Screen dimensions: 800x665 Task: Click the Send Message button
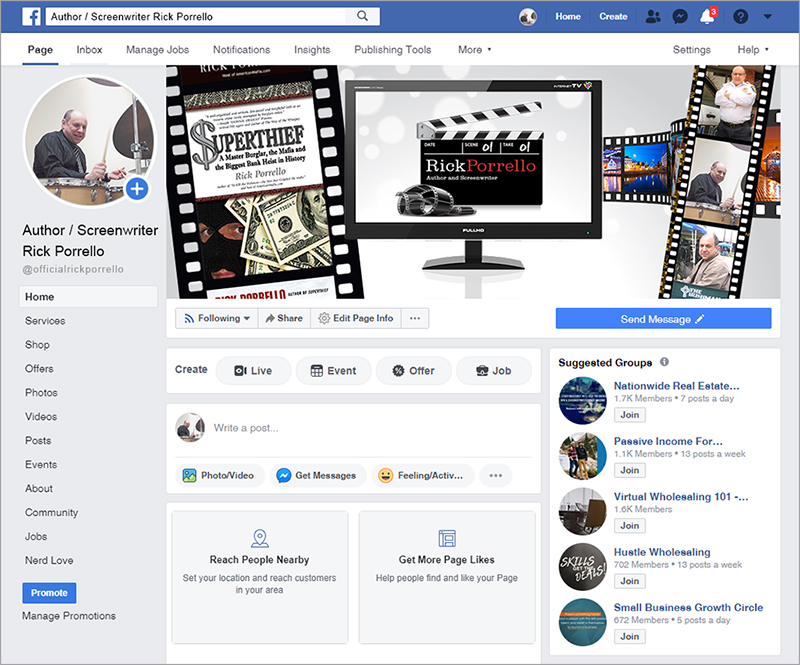coord(663,319)
